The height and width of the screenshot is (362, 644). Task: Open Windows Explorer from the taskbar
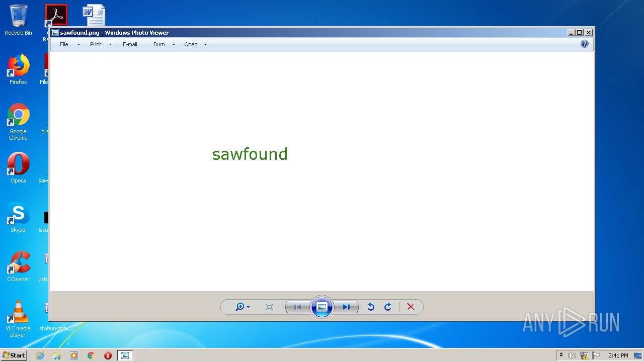coord(57,355)
